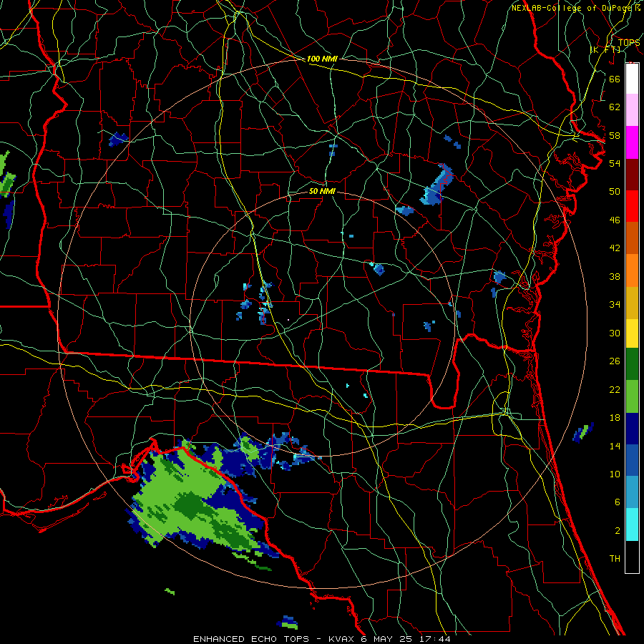Click the dark green legend swatch
Viewport: 644px width, 644px height.
[632, 364]
